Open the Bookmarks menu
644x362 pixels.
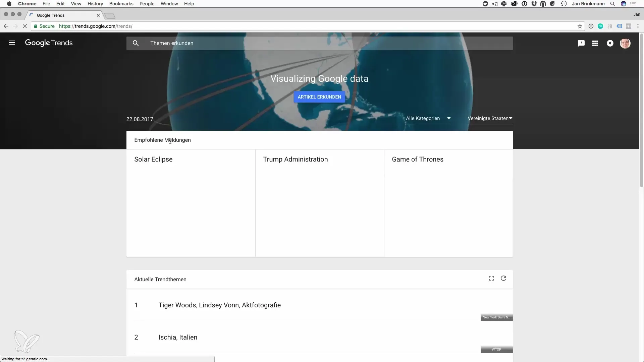[121, 4]
